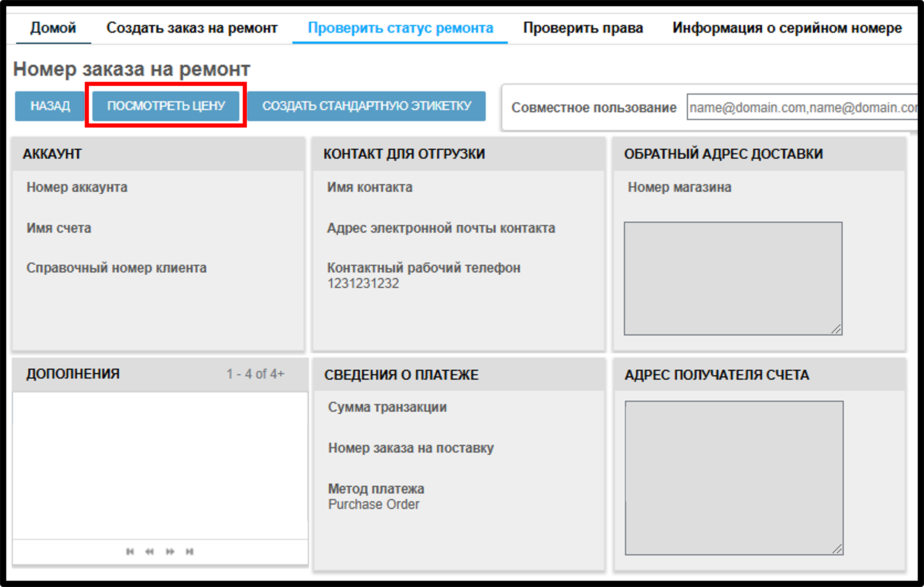Select Проверить статус ремонта tab
The width and height of the screenshot is (924, 587).
pos(400,28)
